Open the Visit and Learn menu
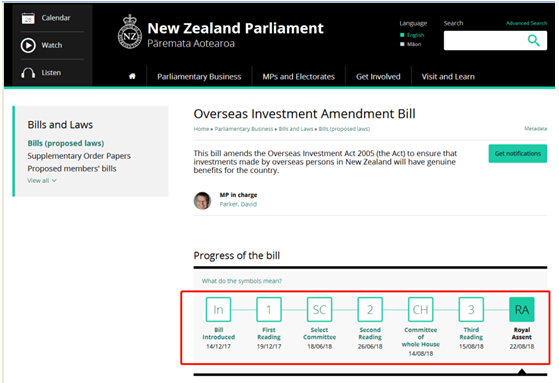The height and width of the screenshot is (383, 559). pos(448,77)
